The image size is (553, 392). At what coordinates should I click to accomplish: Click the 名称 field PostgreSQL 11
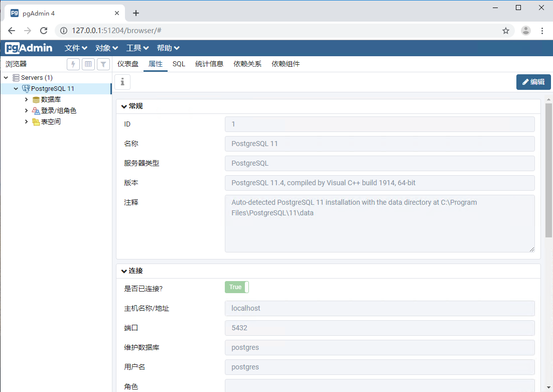pos(380,144)
